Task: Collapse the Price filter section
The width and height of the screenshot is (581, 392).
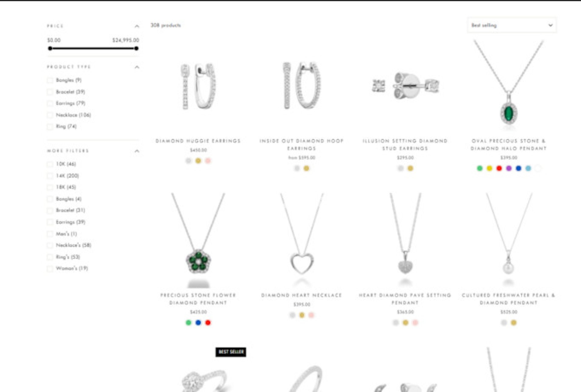Action: tap(137, 26)
